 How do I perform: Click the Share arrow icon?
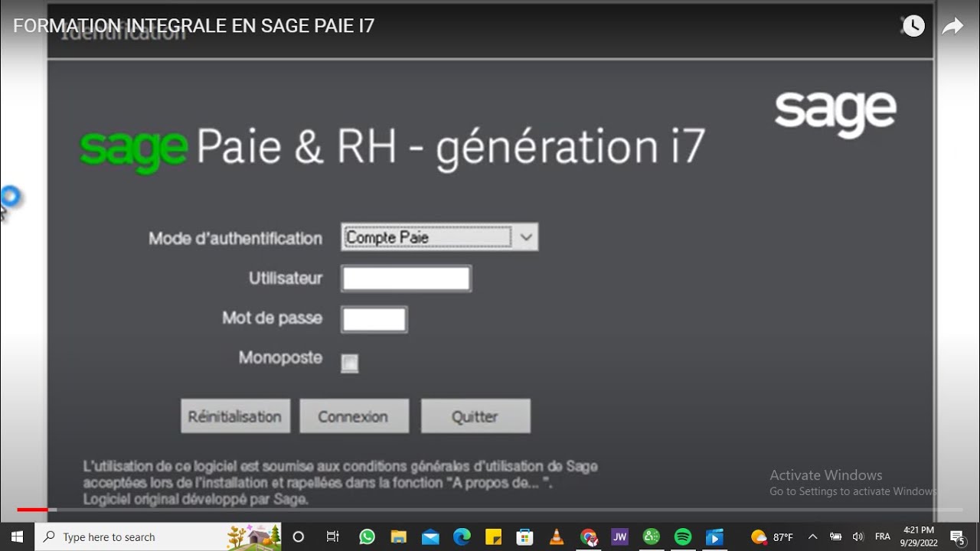click(x=952, y=27)
